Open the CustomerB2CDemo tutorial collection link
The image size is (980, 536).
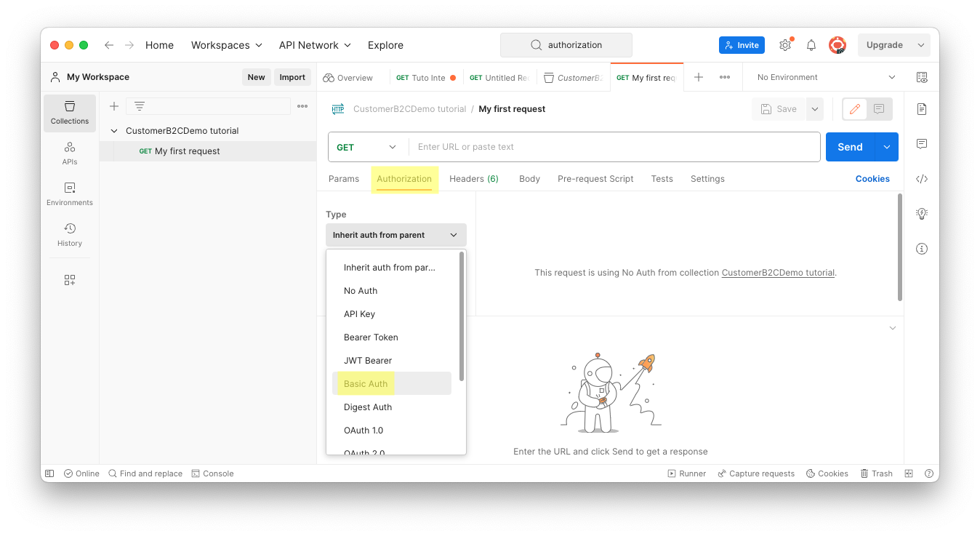778,273
